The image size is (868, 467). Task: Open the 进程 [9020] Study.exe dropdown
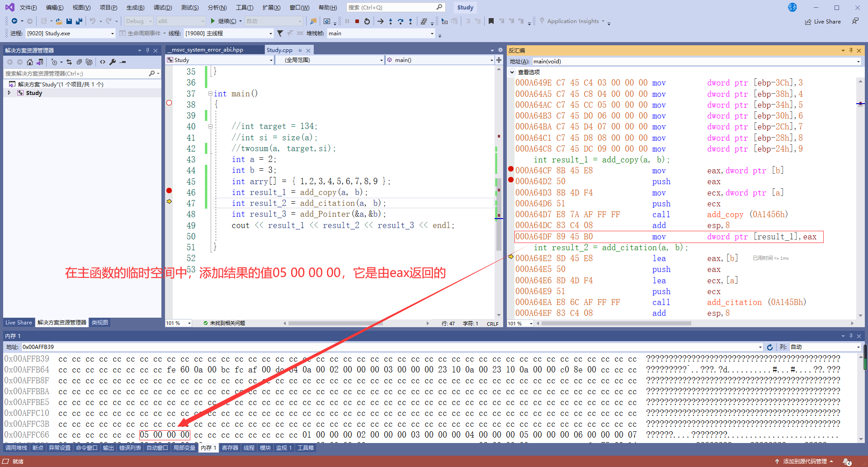tap(71, 33)
